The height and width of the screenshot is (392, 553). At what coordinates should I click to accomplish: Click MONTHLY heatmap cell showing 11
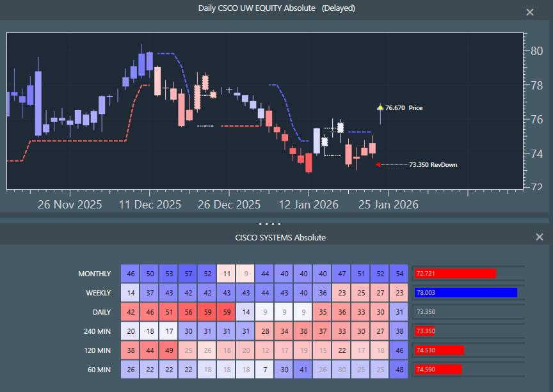point(227,274)
